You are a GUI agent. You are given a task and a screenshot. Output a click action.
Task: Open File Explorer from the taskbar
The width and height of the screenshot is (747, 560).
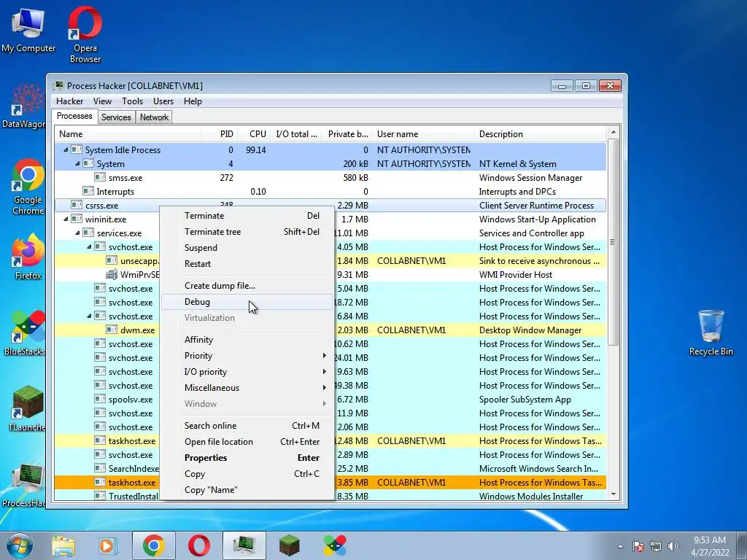63,545
